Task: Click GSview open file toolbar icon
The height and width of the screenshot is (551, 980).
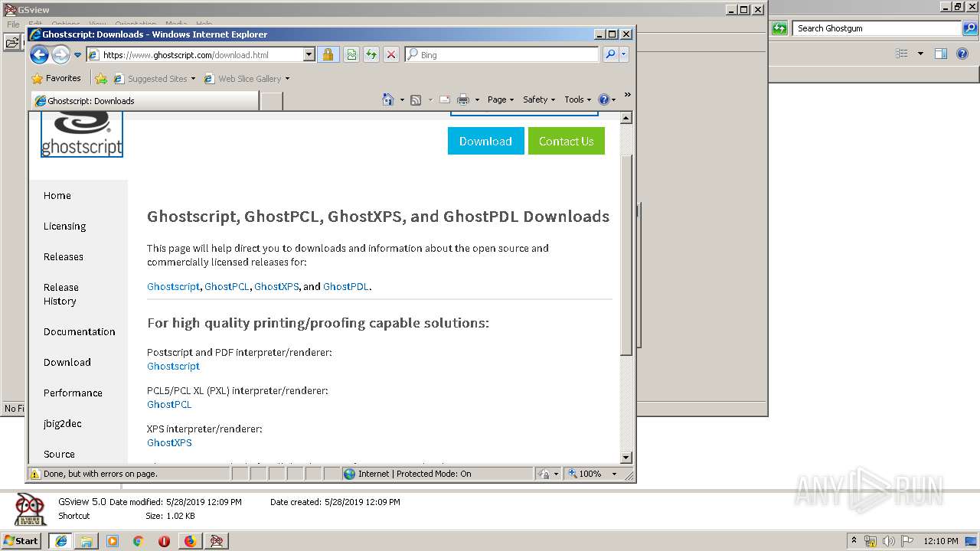Action: click(x=11, y=43)
